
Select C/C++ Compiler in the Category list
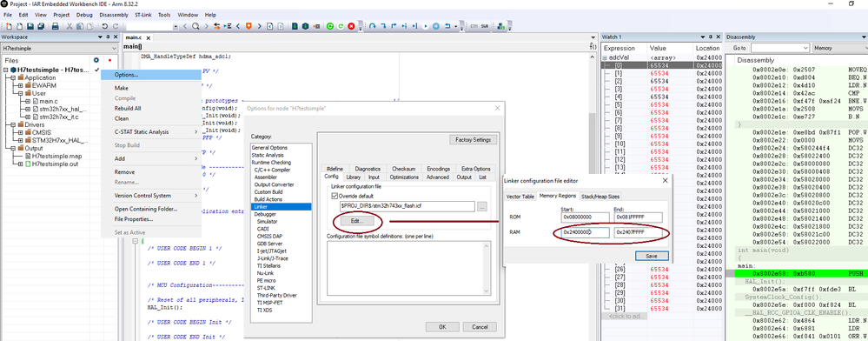tap(272, 170)
